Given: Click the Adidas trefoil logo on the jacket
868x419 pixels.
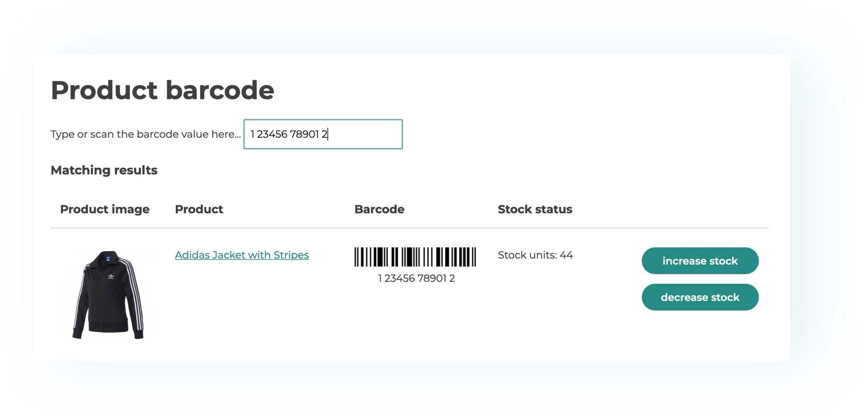Looking at the screenshot, I should coord(111,277).
